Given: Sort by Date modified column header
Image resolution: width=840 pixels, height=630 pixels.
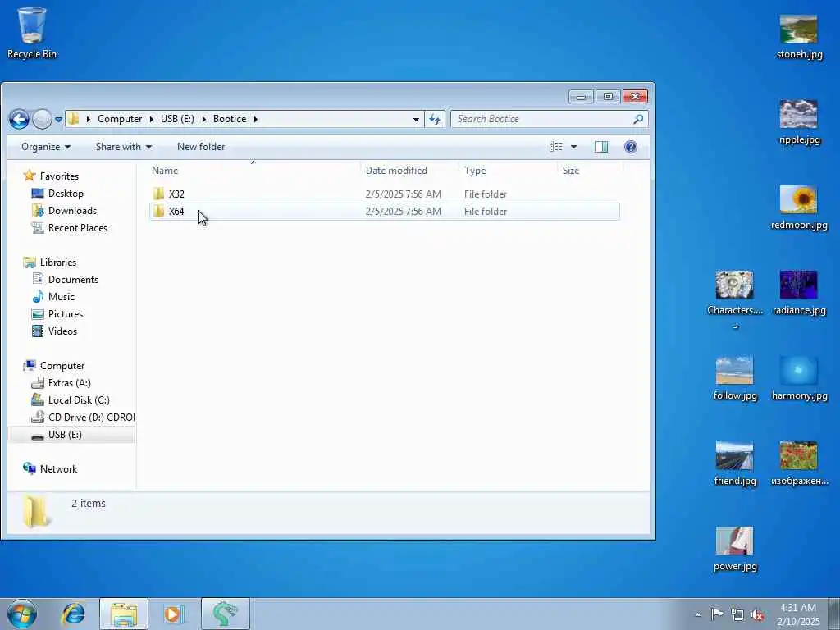Looking at the screenshot, I should 410,171.
